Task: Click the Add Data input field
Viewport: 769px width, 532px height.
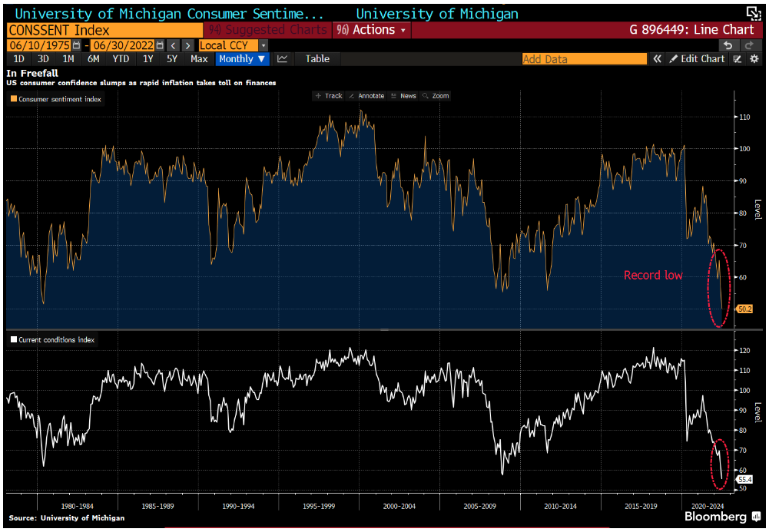Action: point(584,59)
